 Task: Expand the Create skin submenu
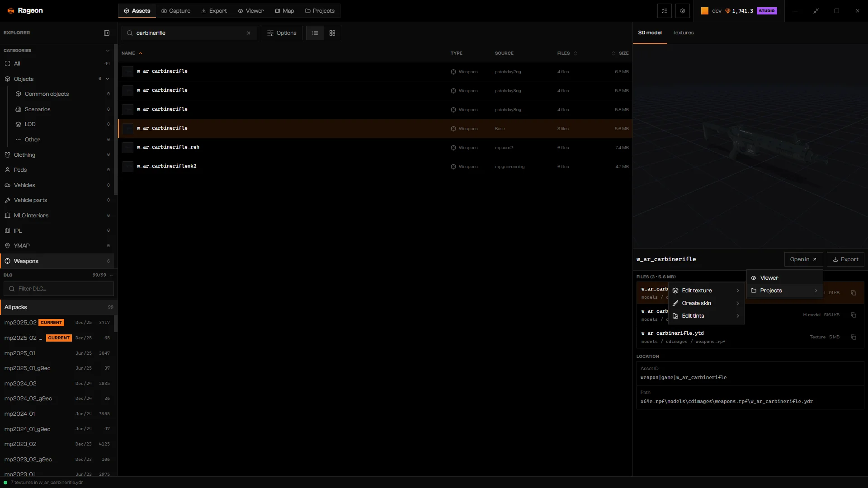point(706,303)
